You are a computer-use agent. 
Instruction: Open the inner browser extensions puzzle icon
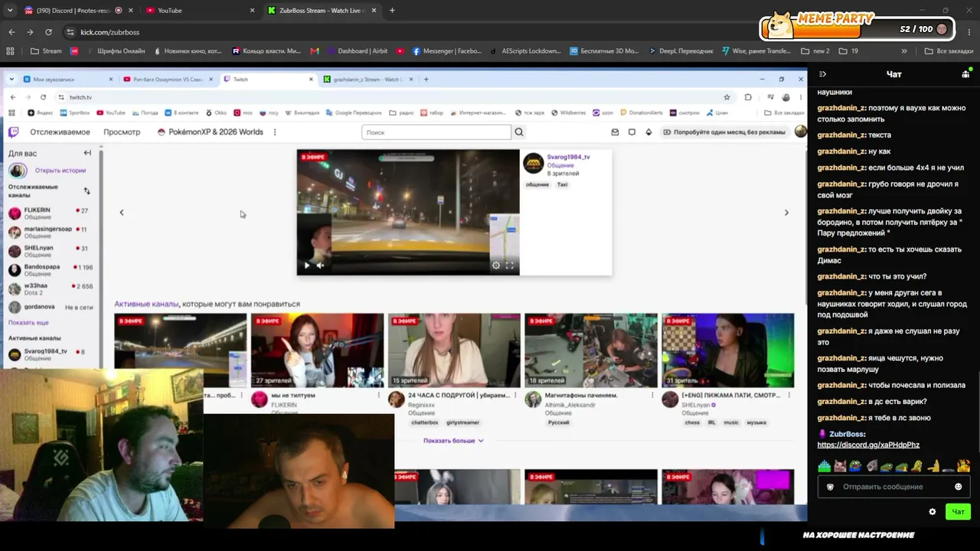[748, 97]
